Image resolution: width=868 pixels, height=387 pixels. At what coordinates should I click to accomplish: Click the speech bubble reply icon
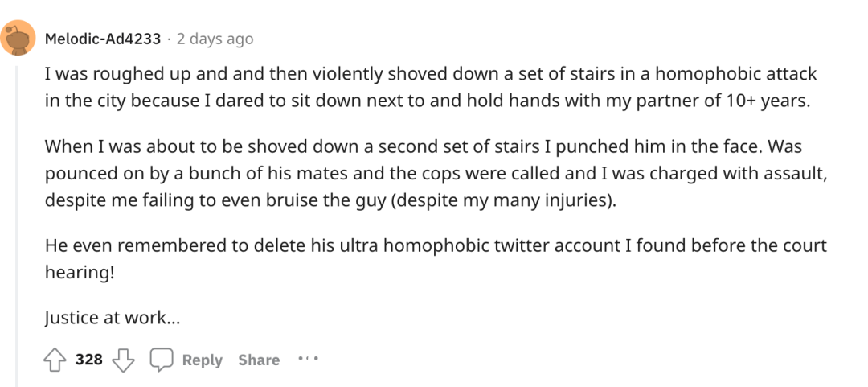point(161,360)
